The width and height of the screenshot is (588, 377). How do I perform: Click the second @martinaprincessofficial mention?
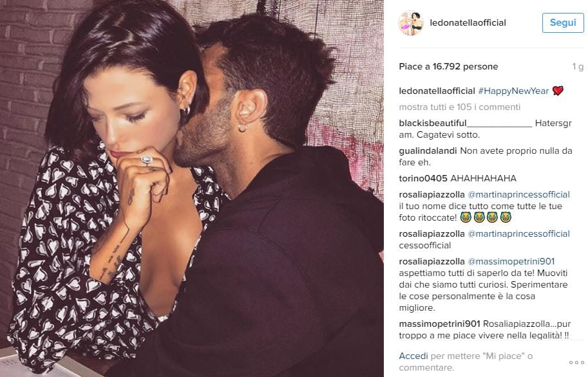pos(518,234)
